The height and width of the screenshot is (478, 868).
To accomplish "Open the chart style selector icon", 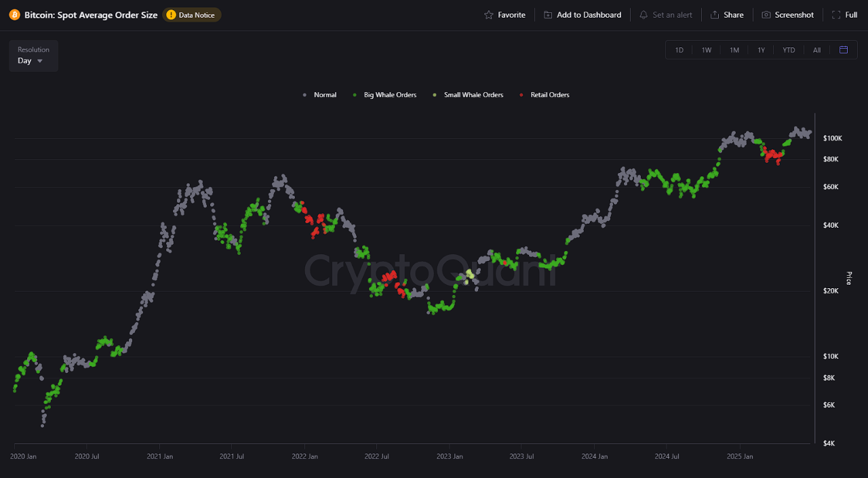I will tap(844, 49).
